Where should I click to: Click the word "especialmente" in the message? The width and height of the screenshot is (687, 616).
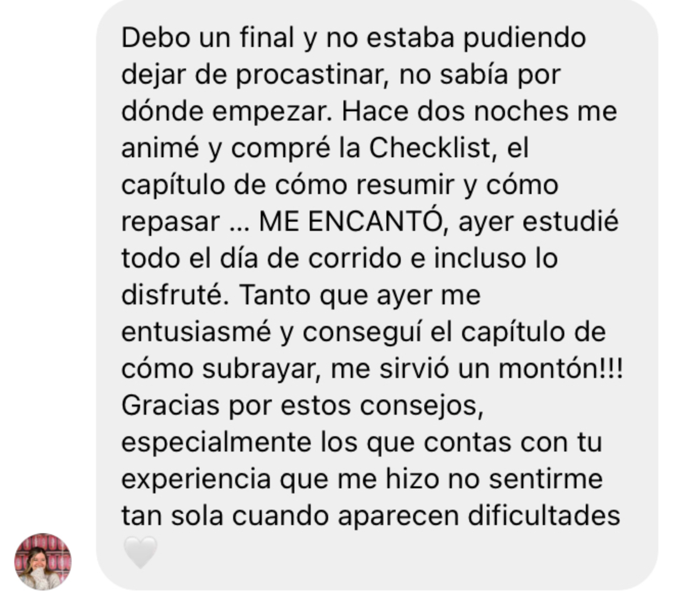pyautogui.click(x=217, y=442)
